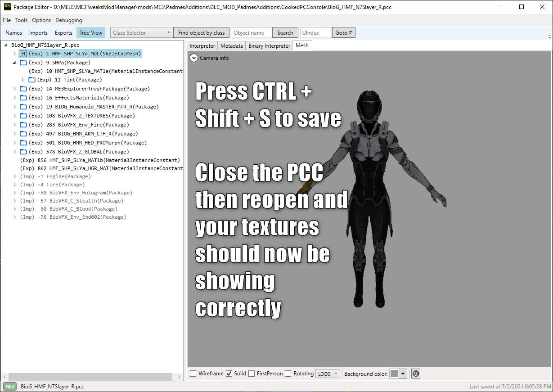Click the ME3 game badge in status bar
Image resolution: width=553 pixels, height=392 pixels.
10,387
